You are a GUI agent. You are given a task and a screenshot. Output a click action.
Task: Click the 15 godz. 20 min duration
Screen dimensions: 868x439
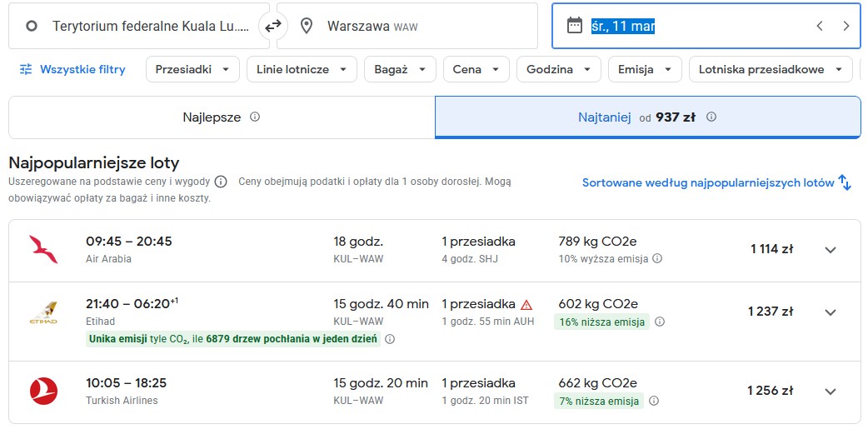(x=381, y=383)
